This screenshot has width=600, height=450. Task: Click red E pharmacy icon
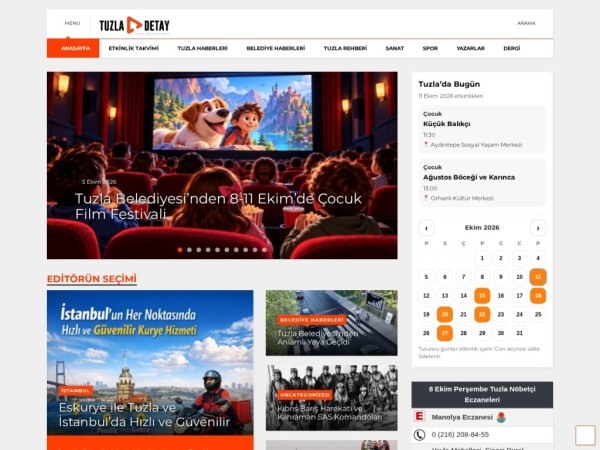tap(419, 416)
